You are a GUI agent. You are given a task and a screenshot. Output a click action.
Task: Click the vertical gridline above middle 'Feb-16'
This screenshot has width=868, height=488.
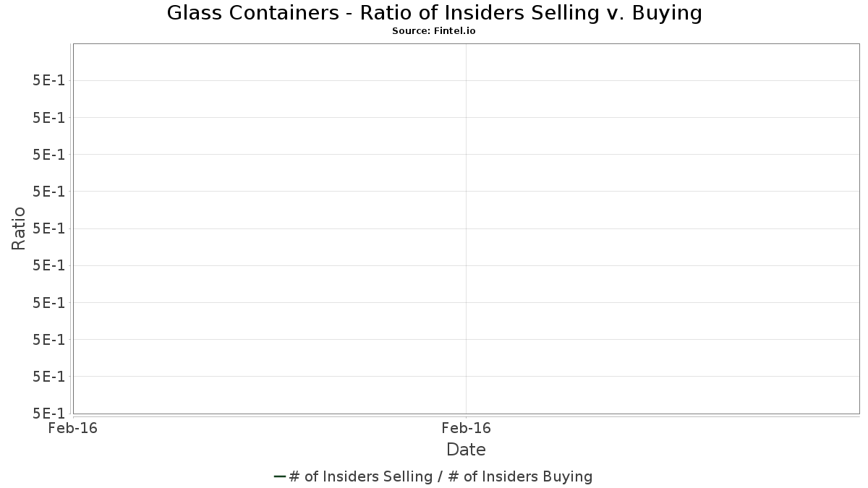466,228
